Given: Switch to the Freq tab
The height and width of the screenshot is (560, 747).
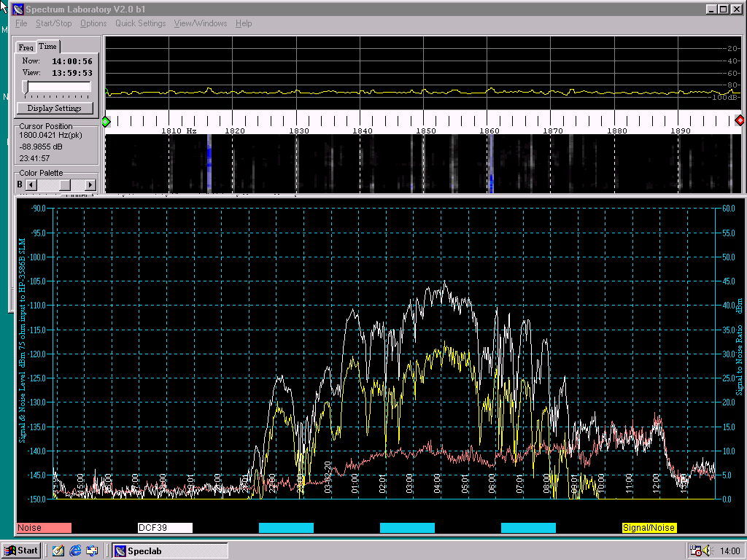Looking at the screenshot, I should coord(26,47).
